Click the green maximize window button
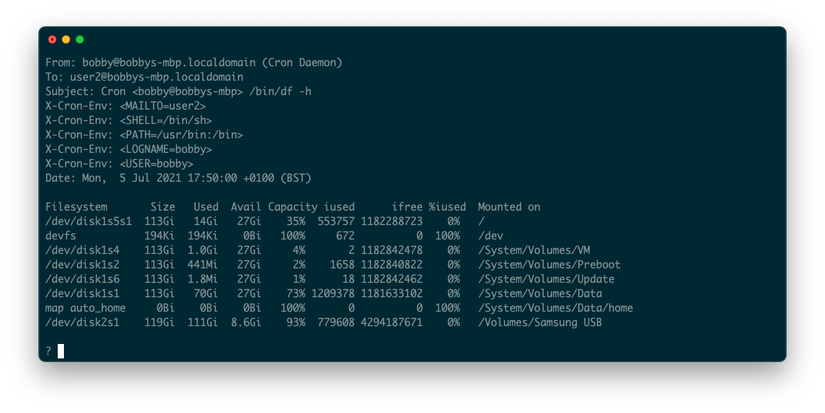825x413 pixels. 79,39
